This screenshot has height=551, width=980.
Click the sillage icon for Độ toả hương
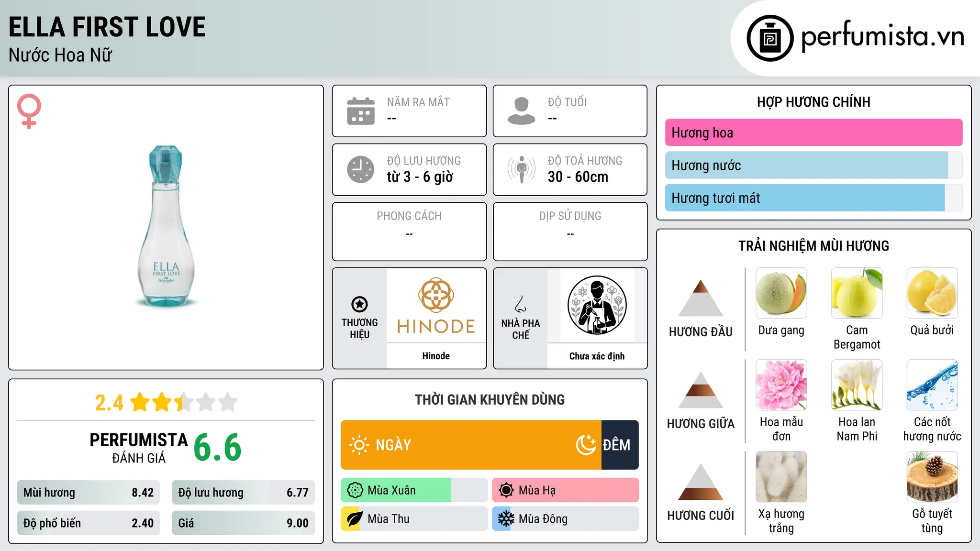click(522, 169)
